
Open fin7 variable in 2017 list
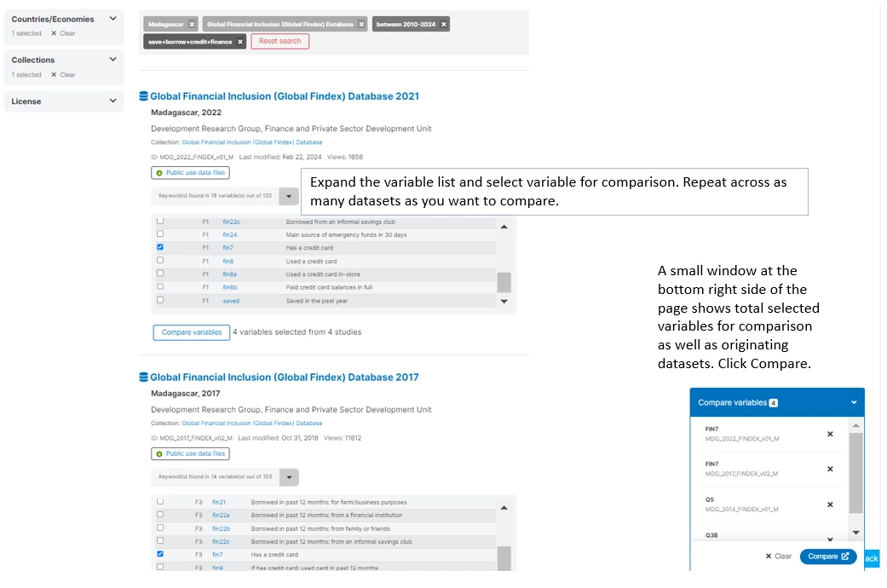click(x=217, y=555)
